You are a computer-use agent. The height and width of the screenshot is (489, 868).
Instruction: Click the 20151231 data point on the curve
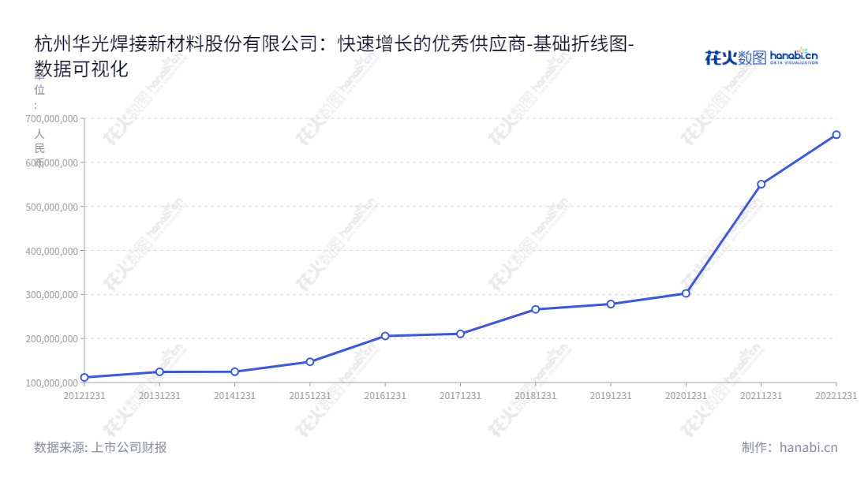click(x=309, y=361)
